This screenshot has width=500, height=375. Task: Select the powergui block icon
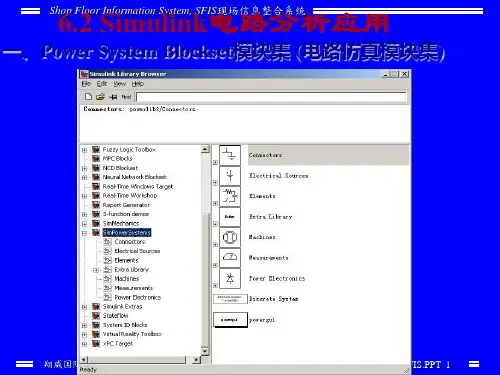point(230,320)
